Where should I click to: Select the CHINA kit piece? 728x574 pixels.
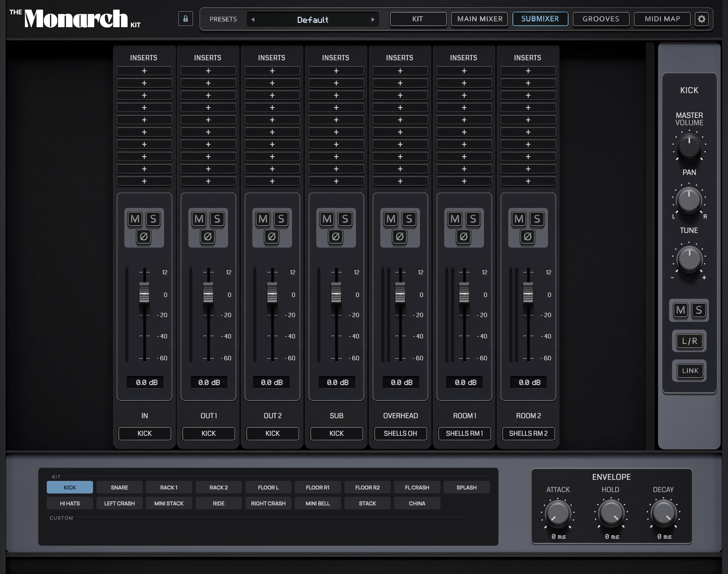417,503
